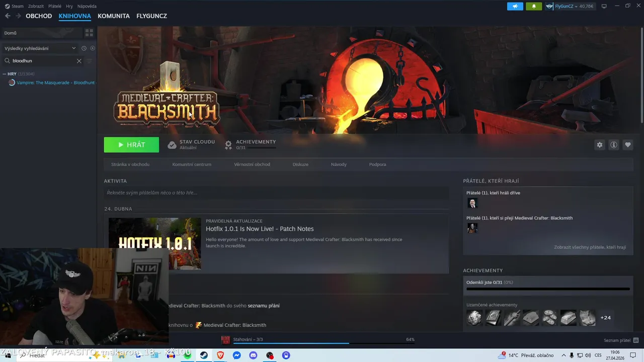Open the green notifications bell

(534, 6)
